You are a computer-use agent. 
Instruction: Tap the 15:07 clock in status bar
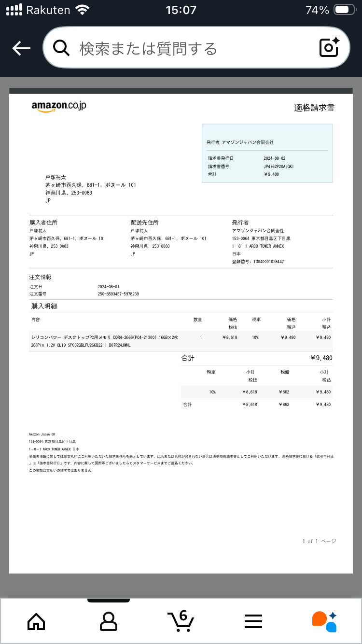[x=181, y=10]
